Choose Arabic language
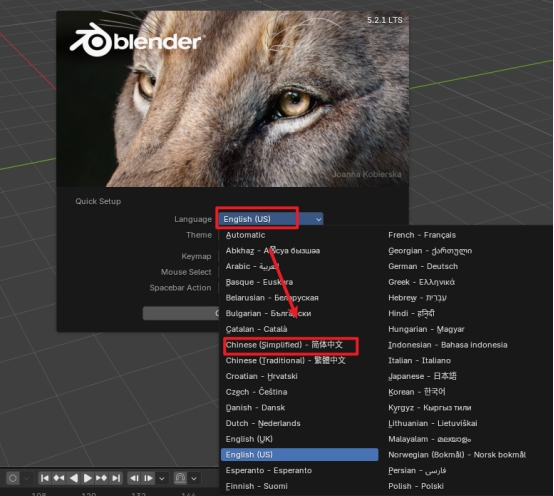554x496 pixels. click(x=299, y=266)
